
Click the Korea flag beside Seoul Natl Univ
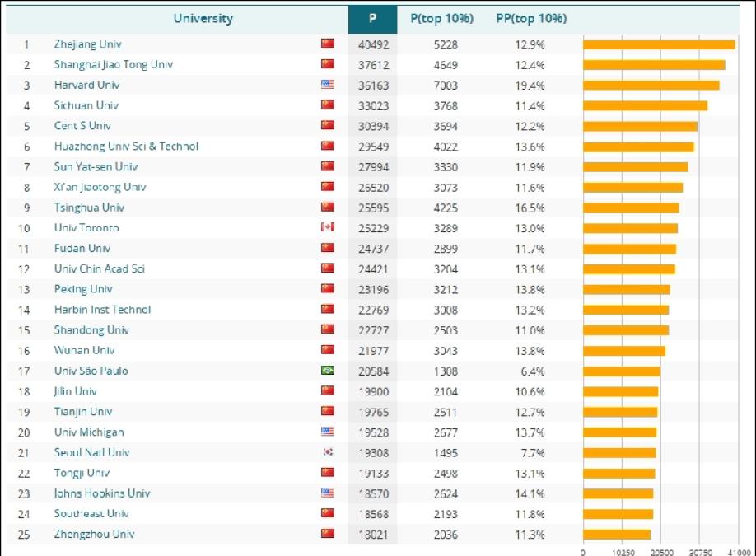(x=328, y=452)
